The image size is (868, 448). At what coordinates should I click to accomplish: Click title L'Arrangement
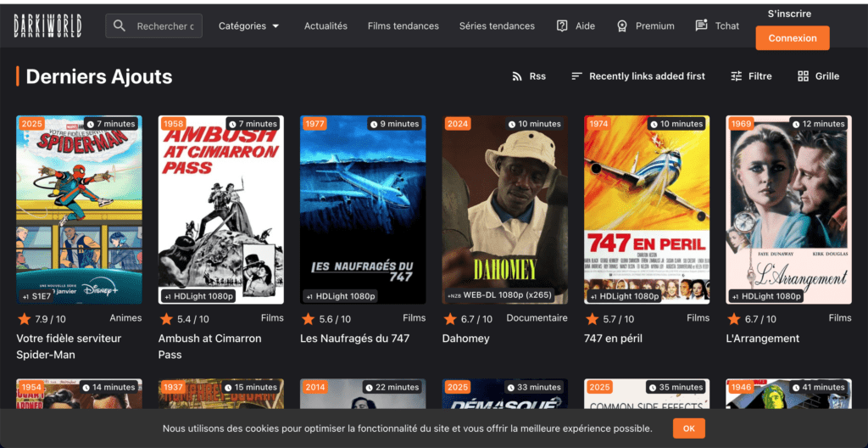[x=763, y=339]
